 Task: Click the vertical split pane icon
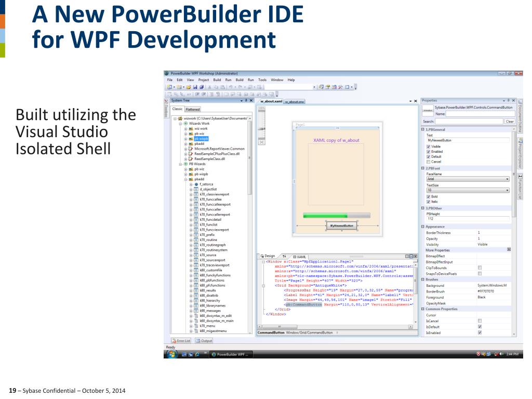407,257
